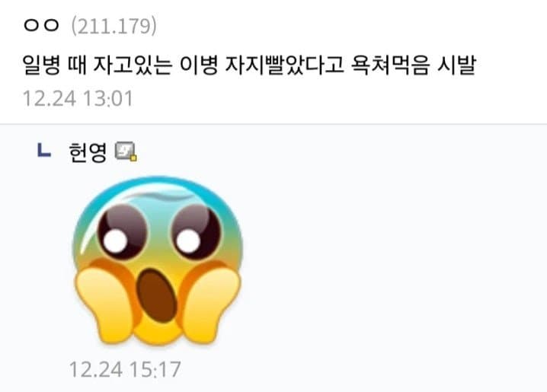Open the 헌영 nickname profile
Screen dimensions: 547x392
[x=88, y=152]
